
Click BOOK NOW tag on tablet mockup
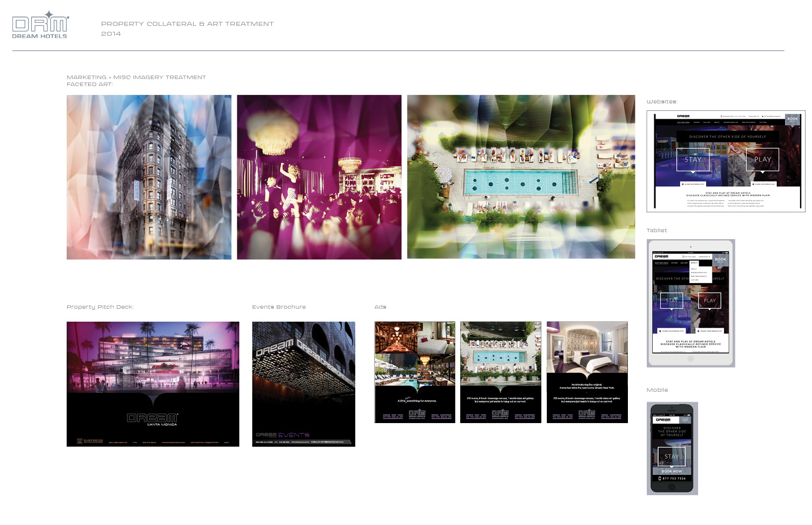point(720,261)
